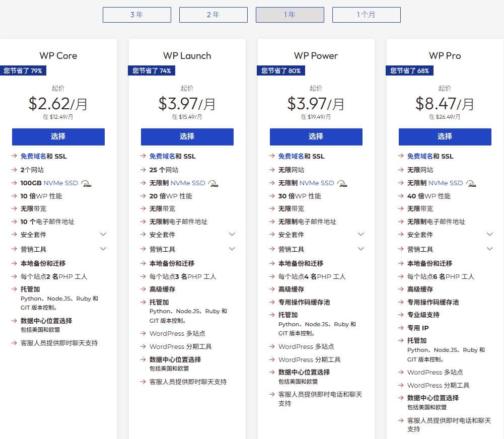Expand 营销工具 under WP Pro plan
Viewport: 504px width, 439px height.
tap(489, 248)
